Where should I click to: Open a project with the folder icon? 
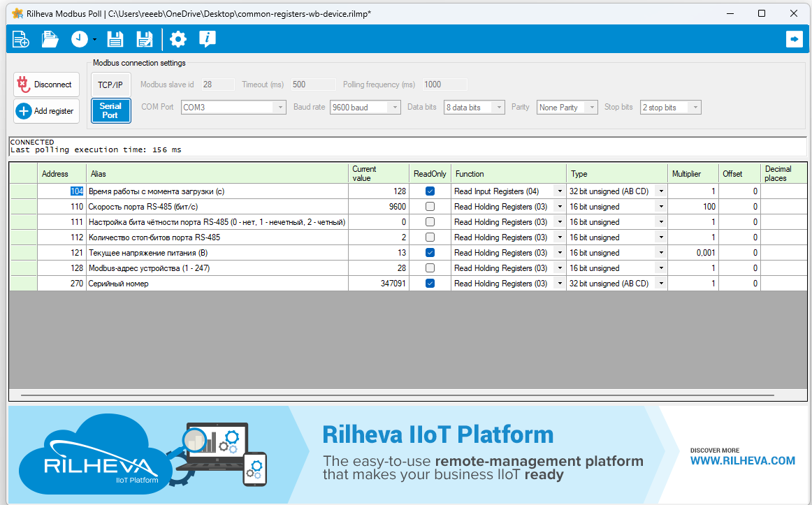50,39
